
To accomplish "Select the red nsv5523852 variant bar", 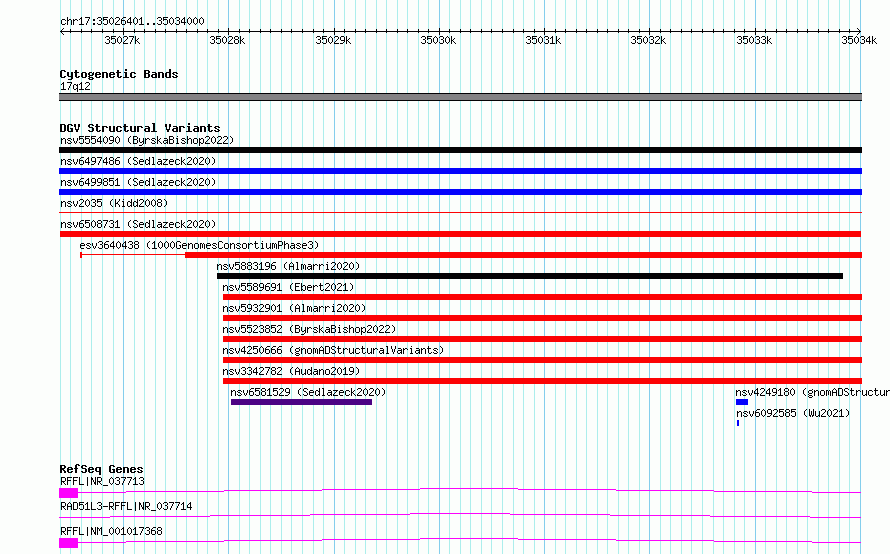I will [543, 339].
